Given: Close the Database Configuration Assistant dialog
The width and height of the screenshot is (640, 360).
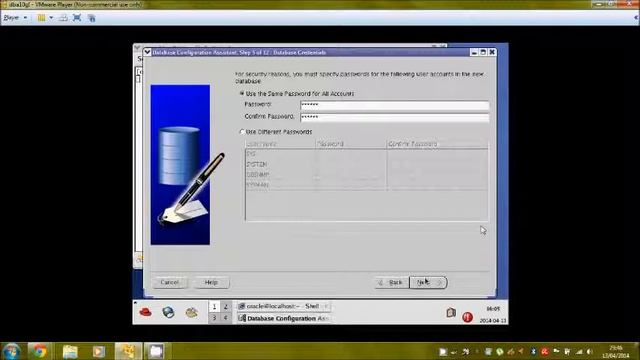Looking at the screenshot, I should [x=492, y=52].
